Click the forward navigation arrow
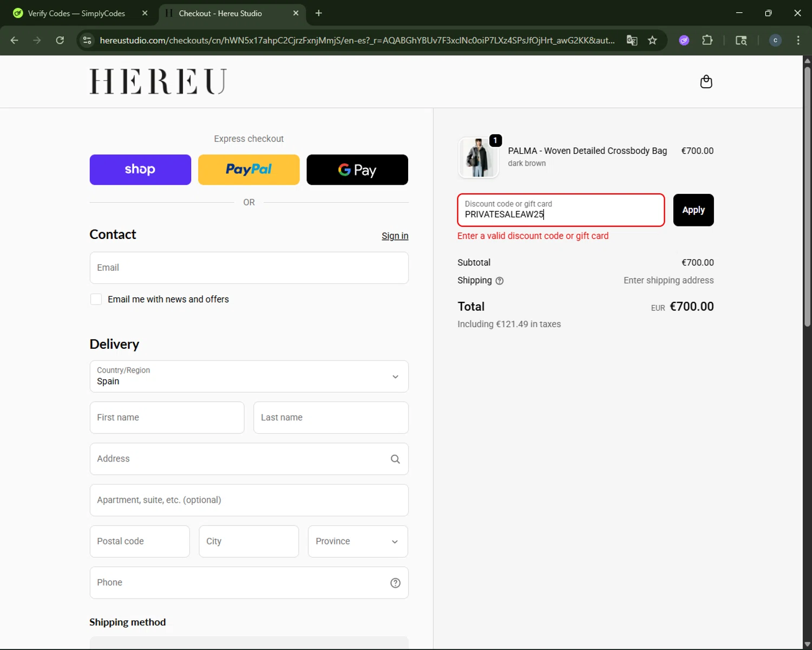Screen dimensions: 812x650 37,40
